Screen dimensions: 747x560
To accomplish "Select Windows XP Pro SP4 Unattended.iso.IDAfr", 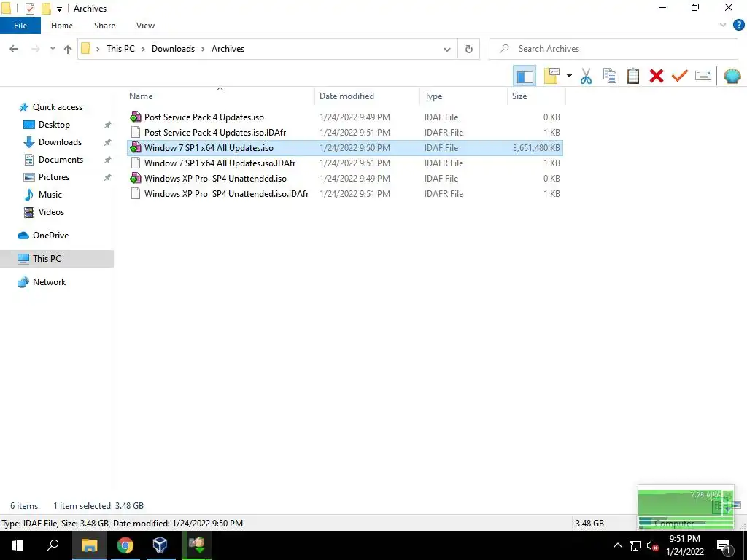I will [345, 193].
